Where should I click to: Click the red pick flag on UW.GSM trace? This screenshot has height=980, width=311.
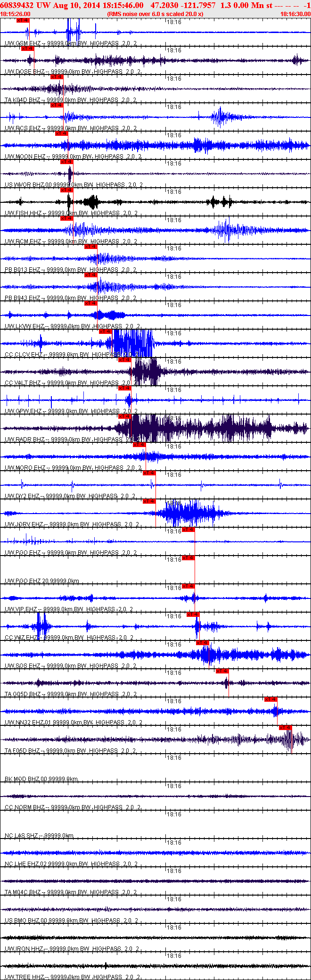[23, 20]
